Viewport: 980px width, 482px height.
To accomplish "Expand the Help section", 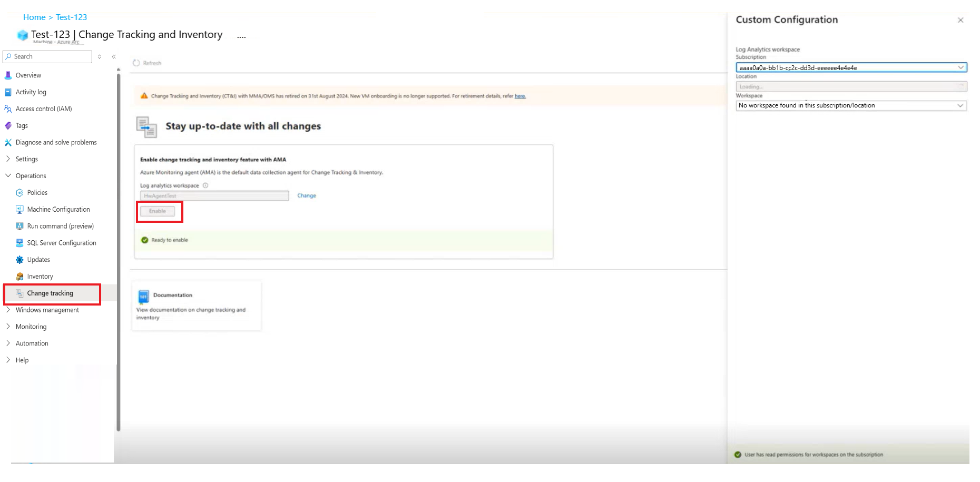I will (8, 360).
